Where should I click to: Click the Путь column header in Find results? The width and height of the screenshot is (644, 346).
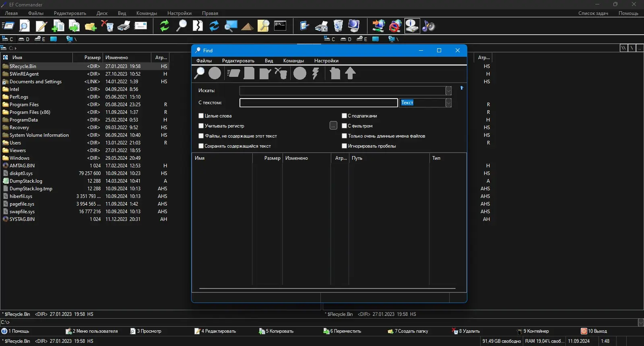(x=389, y=158)
